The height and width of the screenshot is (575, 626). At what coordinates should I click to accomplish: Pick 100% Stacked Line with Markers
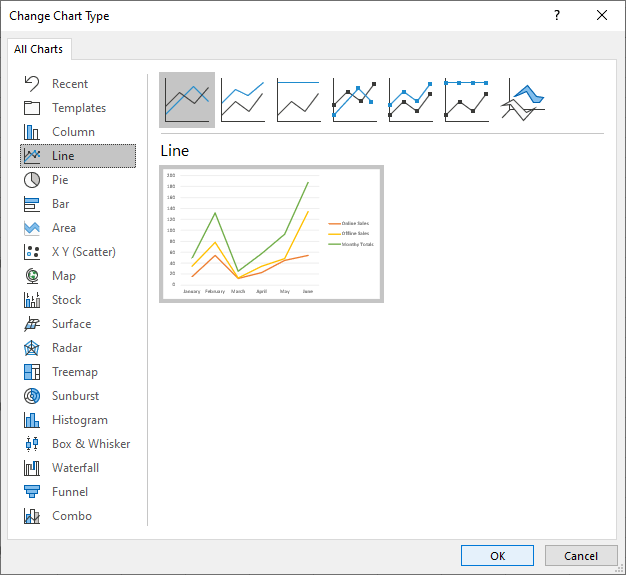coord(467,100)
